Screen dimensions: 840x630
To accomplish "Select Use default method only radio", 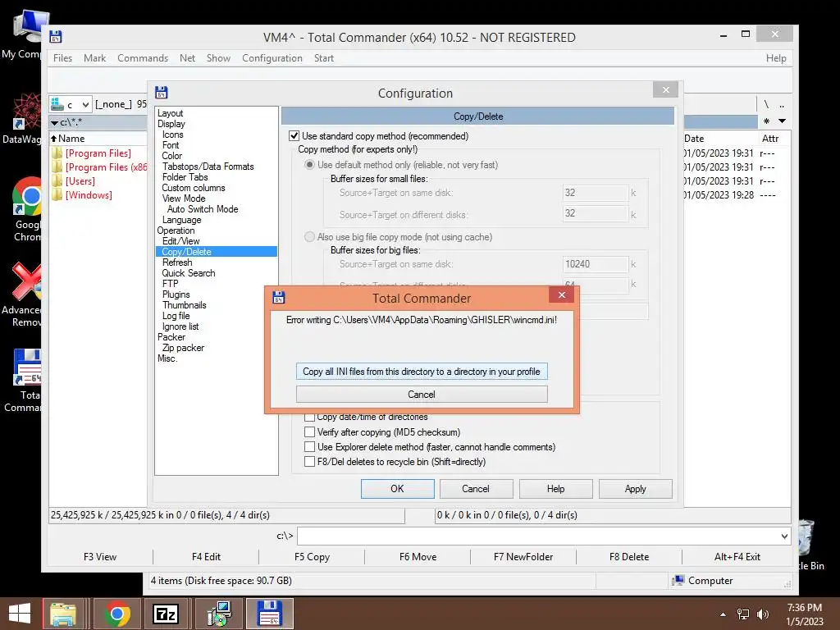I will click(309, 165).
